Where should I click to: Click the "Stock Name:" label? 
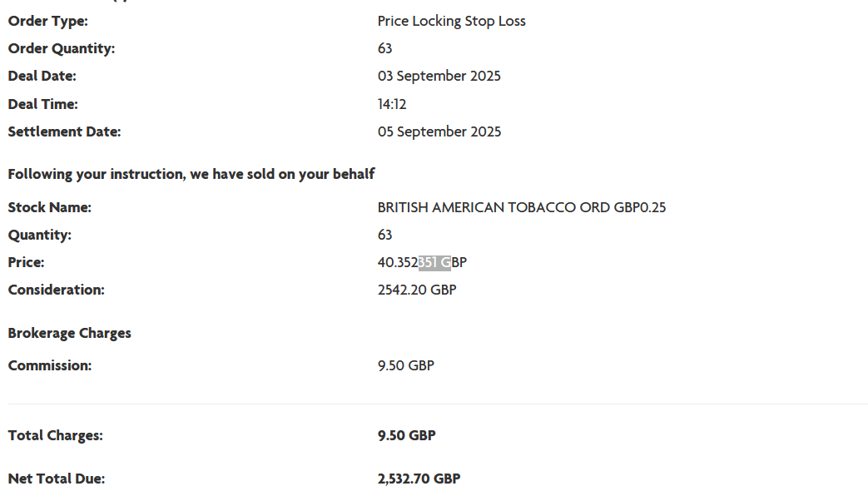click(x=49, y=207)
